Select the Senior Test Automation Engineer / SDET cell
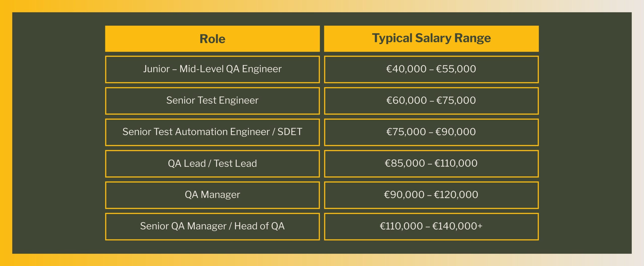 point(212,132)
